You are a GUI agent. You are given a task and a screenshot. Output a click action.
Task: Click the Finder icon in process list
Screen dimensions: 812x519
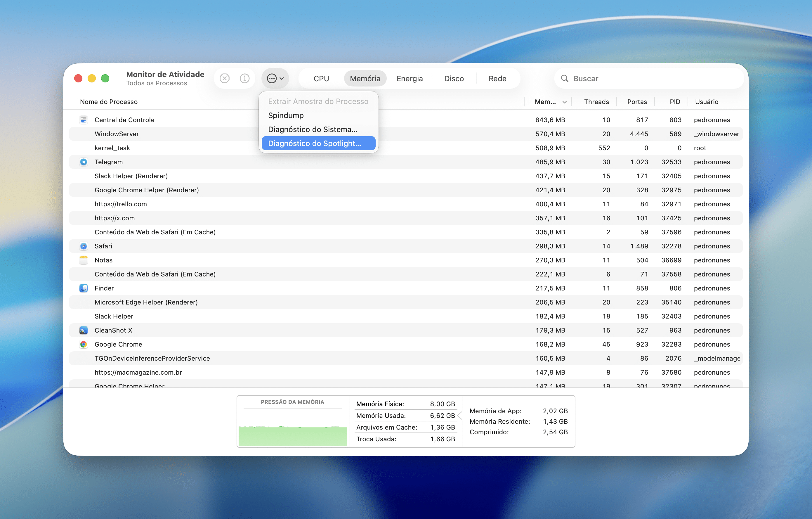pyautogui.click(x=84, y=288)
